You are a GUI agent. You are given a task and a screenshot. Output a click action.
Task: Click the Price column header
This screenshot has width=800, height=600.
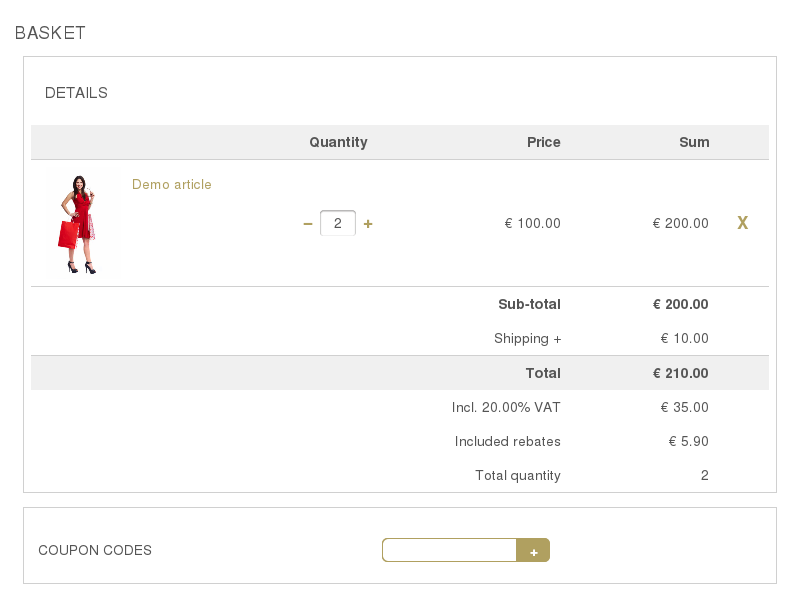coord(543,142)
